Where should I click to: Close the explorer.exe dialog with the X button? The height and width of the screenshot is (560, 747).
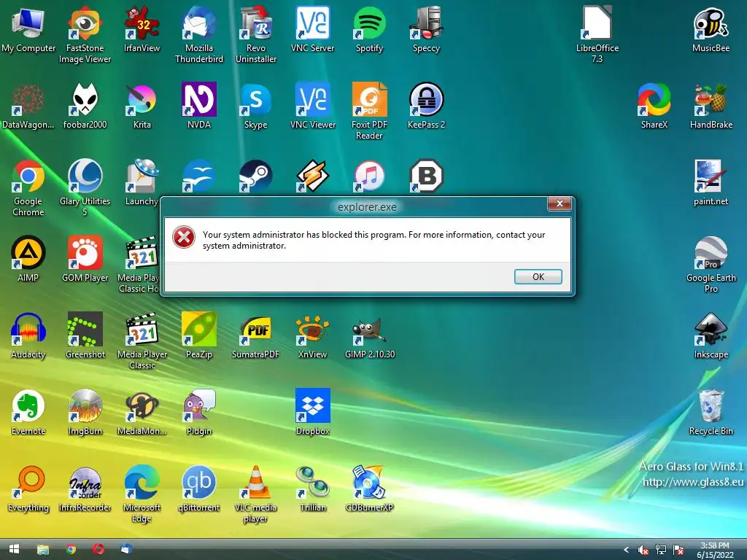(x=560, y=203)
